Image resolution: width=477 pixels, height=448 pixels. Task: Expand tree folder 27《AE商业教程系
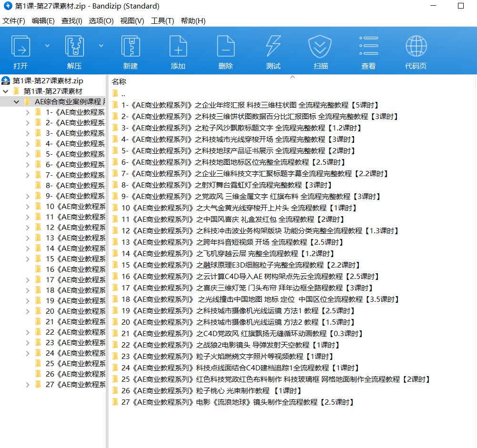[28, 385]
